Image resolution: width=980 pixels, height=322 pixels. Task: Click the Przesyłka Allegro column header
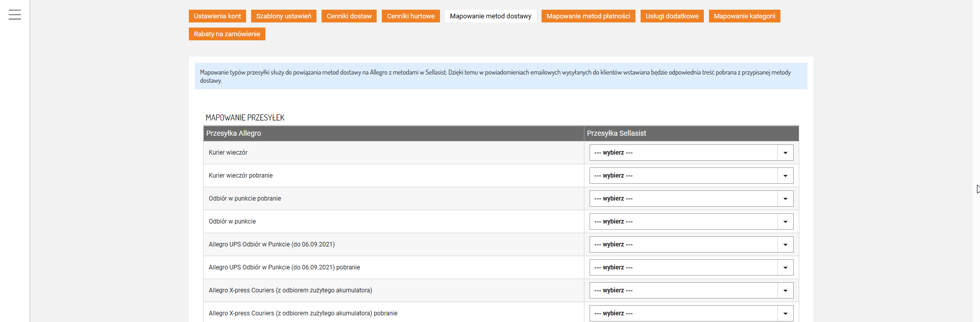[x=394, y=133]
